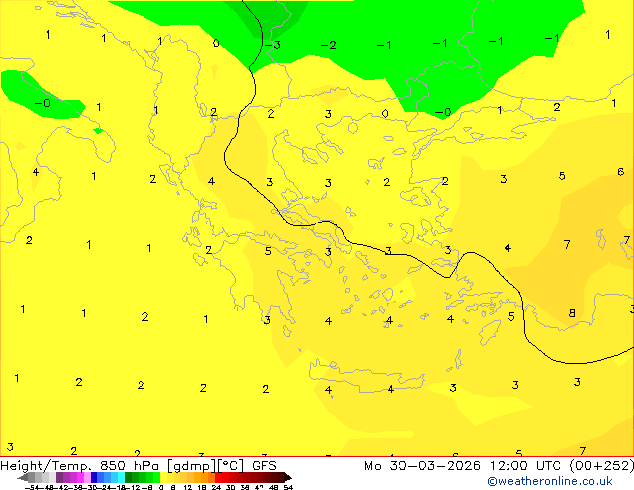Click the "6" temperature value on map
This screenshot has width=634, height=490.
[621, 172]
